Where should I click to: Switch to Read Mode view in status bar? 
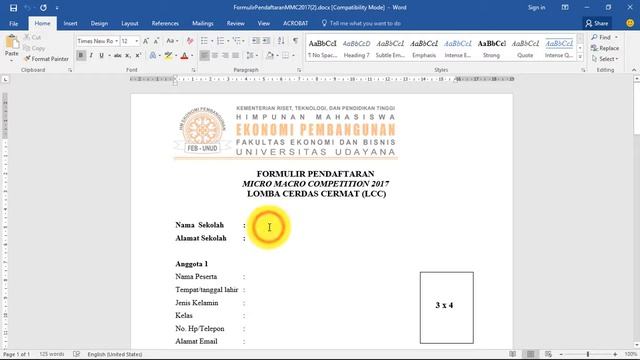tap(513, 354)
